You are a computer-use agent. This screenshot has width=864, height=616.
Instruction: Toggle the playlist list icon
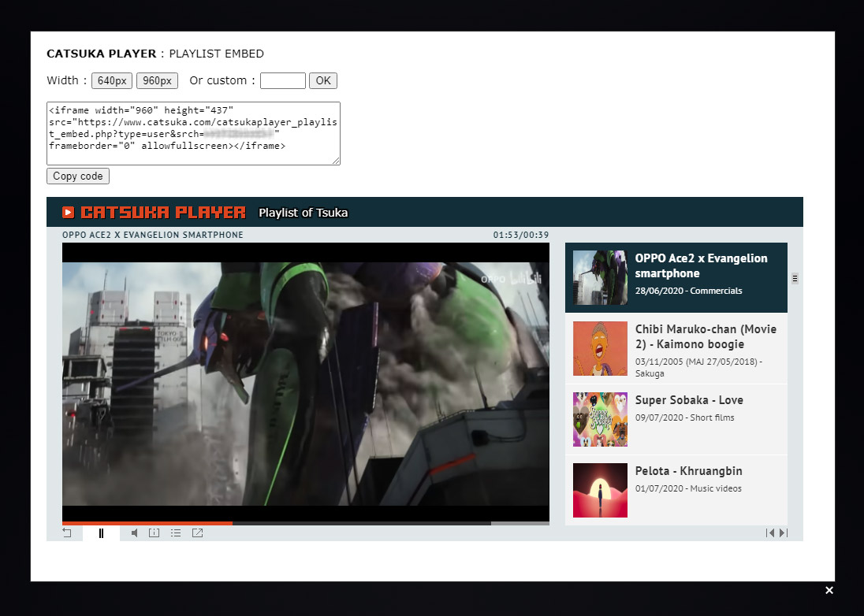coord(176,533)
